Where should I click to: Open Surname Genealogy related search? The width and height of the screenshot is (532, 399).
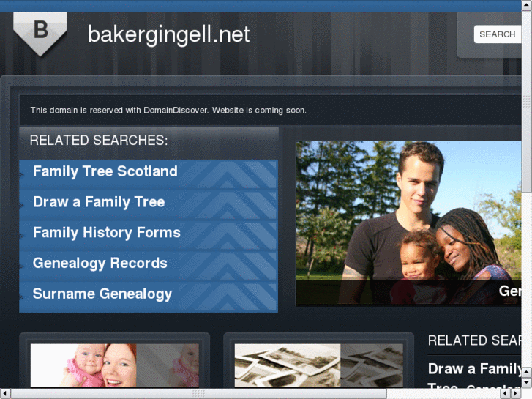102,294
